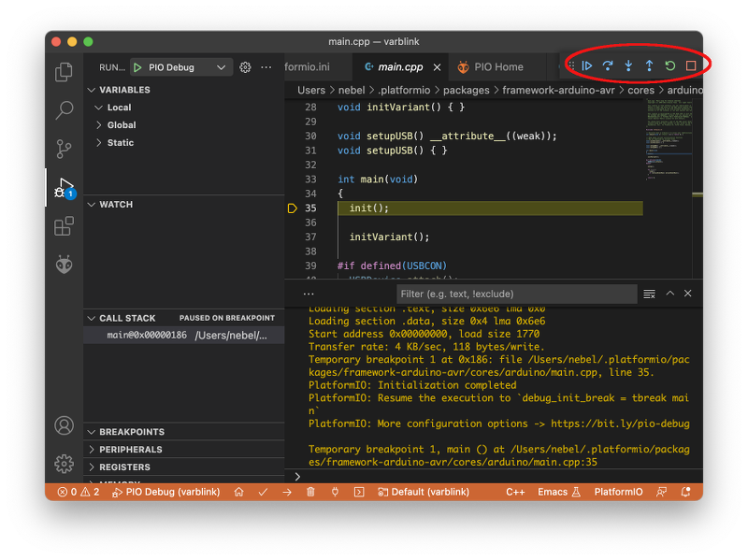
Task: Restart the debug session
Action: click(670, 65)
